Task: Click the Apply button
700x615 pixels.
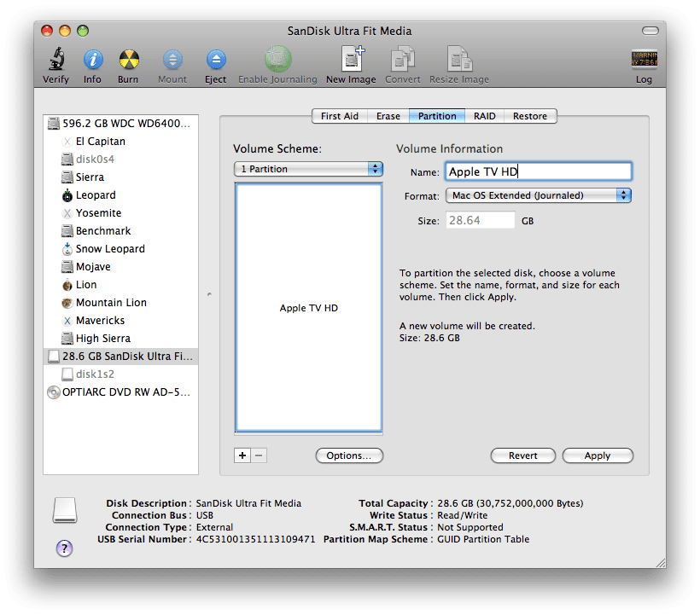Action: pos(597,455)
